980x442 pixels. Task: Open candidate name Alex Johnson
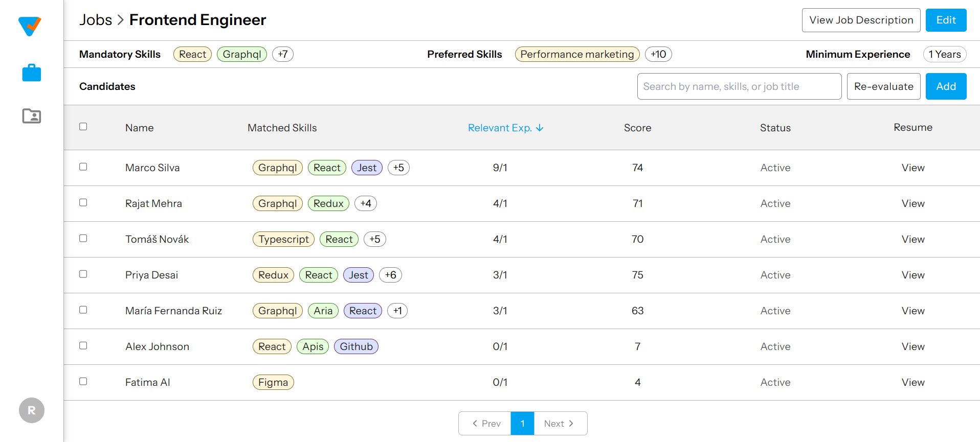[158, 346]
